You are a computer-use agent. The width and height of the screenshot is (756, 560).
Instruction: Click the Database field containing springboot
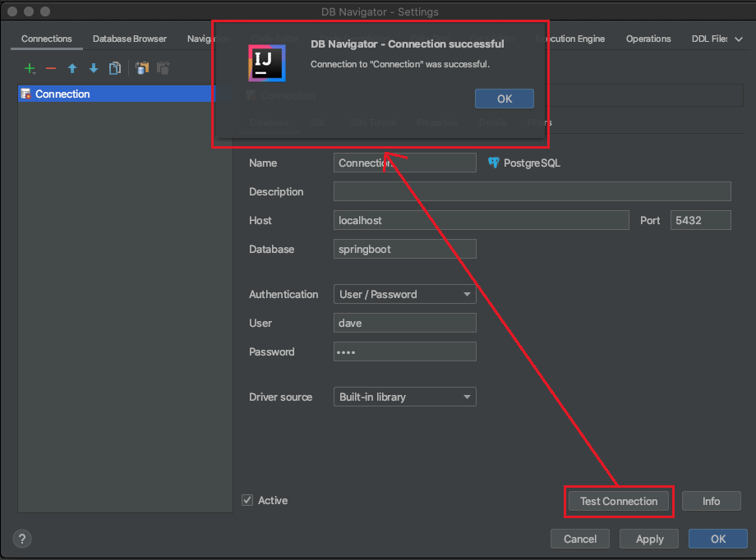point(405,249)
